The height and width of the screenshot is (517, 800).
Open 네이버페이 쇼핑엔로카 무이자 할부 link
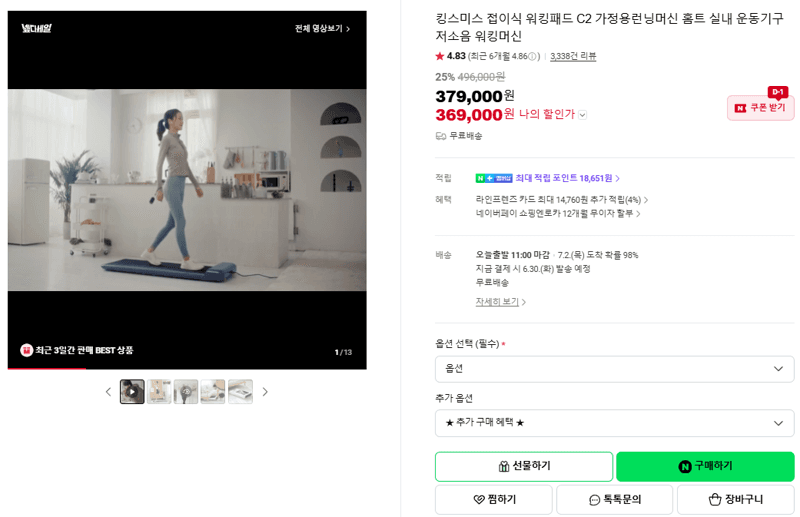[x=558, y=213]
